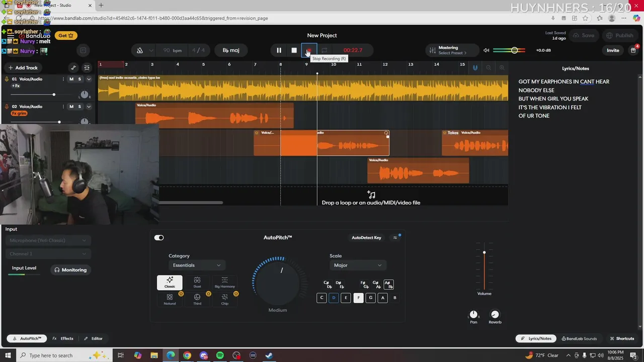Click the Reverb knob
This screenshot has width=644, height=362.
(495, 314)
